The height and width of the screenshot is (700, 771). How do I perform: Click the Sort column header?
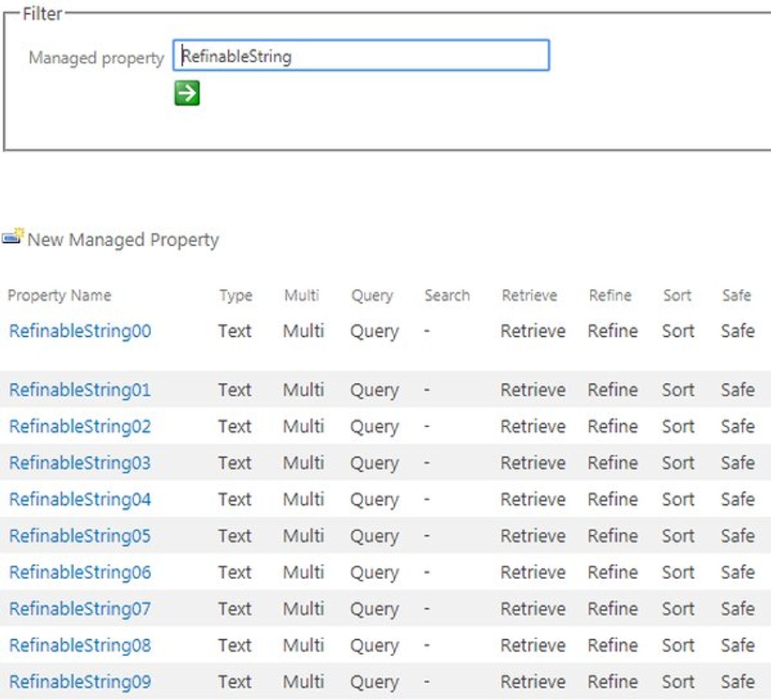[677, 295]
